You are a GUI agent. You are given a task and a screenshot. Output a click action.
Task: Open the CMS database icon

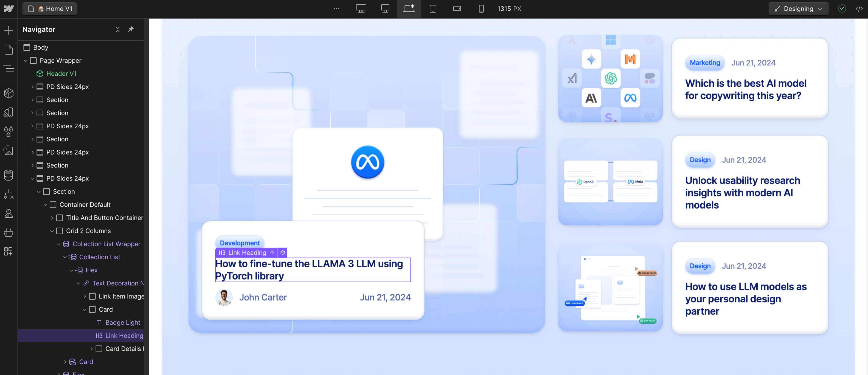click(9, 175)
